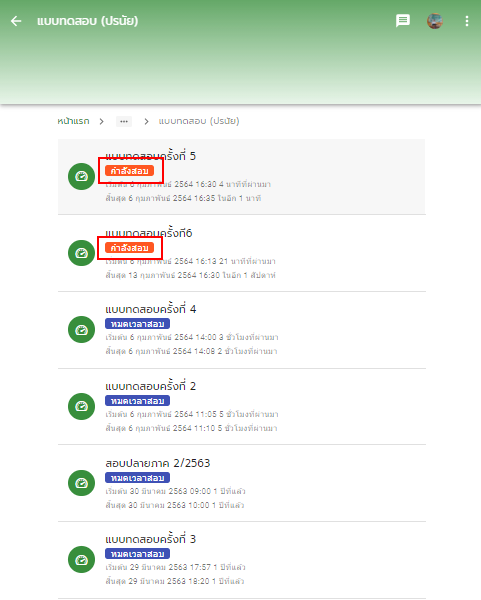Open สอบปลายภาค 2/2563 exam title
The width and height of the screenshot is (481, 600).
click(x=158, y=463)
